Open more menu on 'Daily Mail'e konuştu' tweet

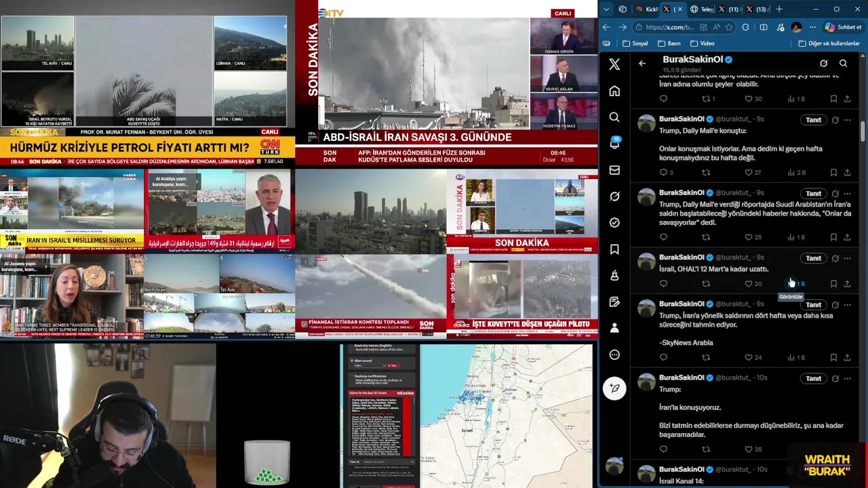point(847,120)
